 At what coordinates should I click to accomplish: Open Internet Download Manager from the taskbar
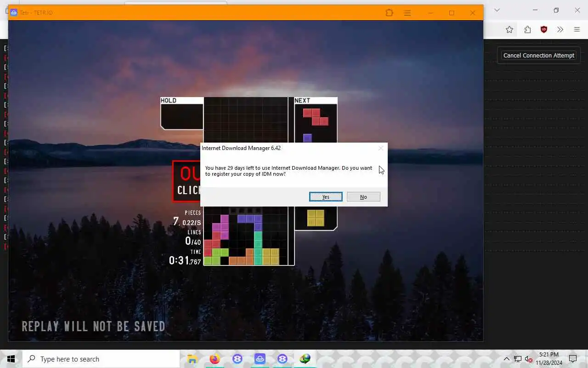point(305,359)
